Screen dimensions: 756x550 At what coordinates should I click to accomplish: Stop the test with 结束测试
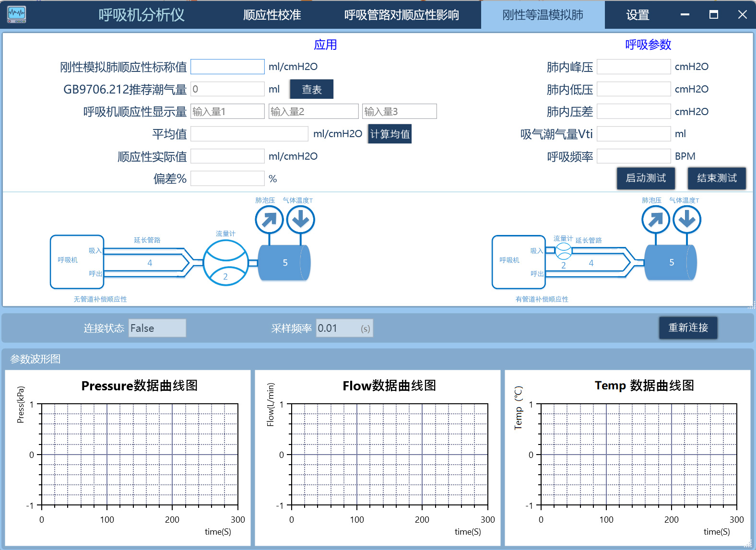coord(716,178)
